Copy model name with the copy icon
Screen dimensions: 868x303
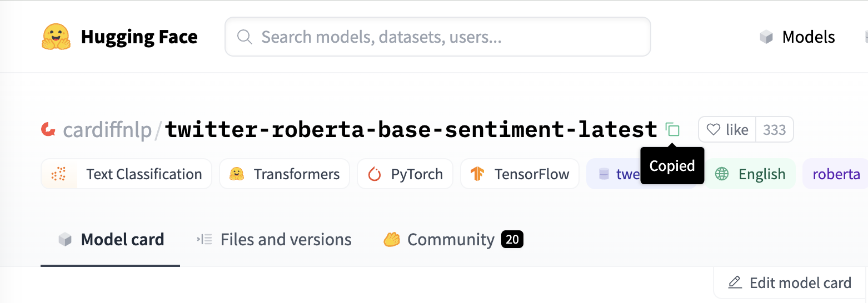[x=672, y=130]
